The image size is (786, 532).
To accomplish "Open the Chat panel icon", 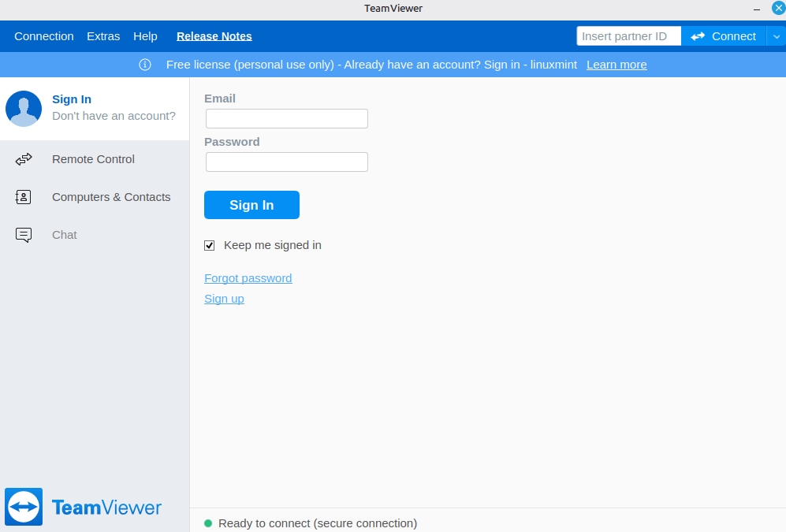I will [24, 234].
